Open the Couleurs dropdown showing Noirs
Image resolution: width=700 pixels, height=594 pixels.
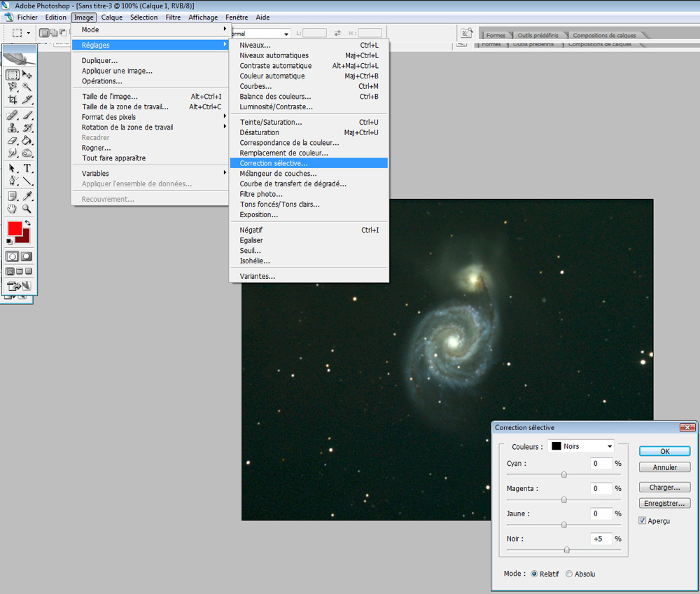(581, 446)
